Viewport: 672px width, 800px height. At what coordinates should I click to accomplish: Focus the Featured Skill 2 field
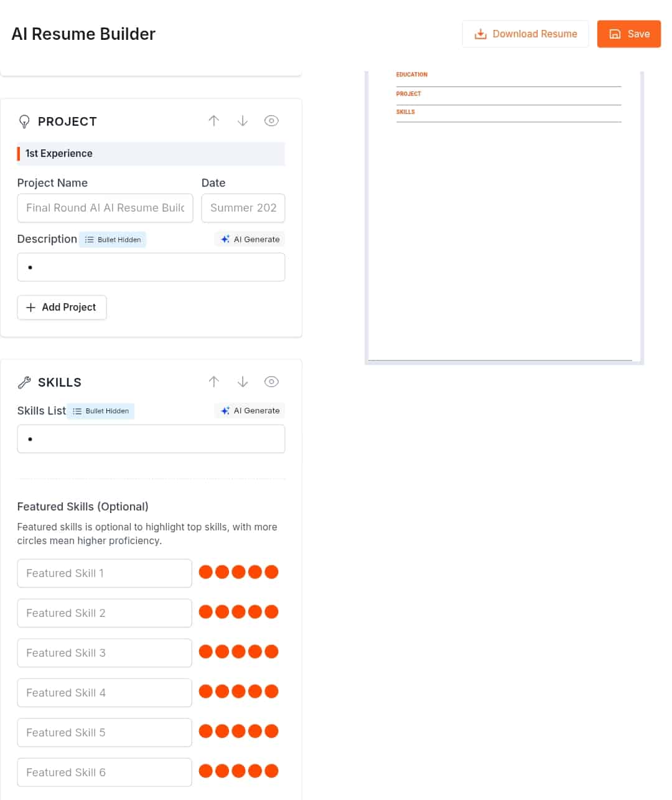pos(105,613)
